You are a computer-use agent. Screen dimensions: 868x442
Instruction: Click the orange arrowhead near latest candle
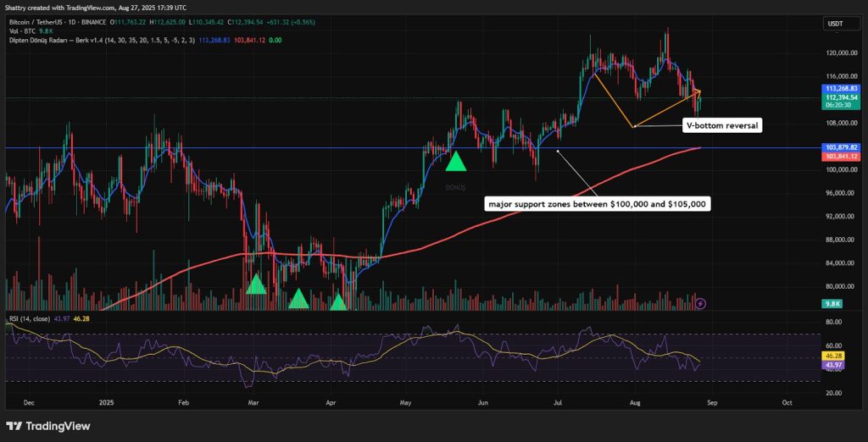click(697, 91)
